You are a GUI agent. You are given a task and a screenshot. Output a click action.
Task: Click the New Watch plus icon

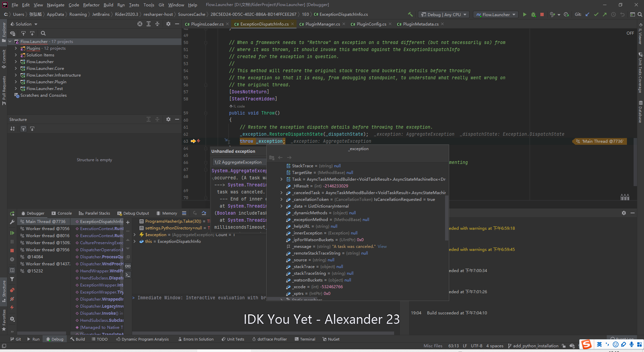(128, 222)
